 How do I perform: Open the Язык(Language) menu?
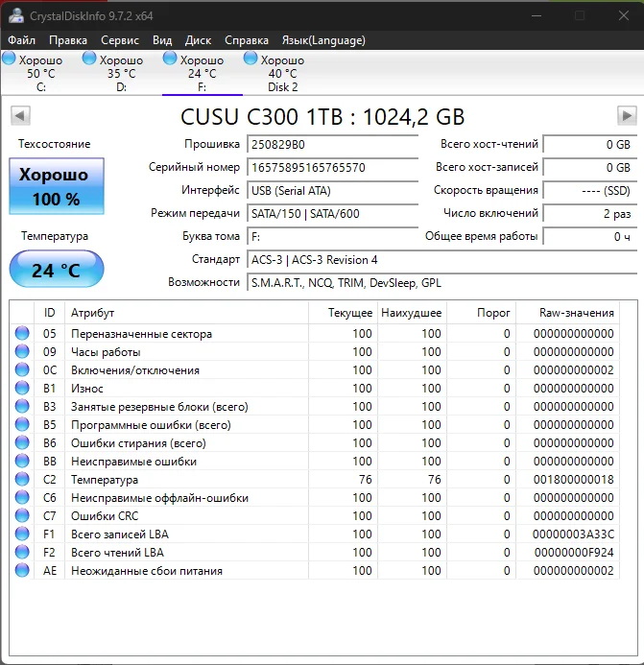click(x=323, y=40)
